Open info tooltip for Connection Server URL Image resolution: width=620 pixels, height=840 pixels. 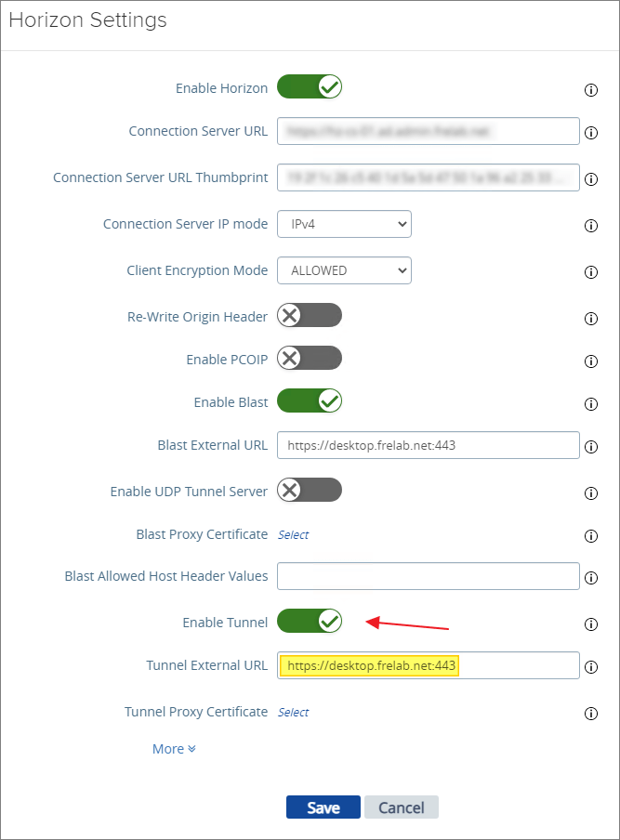[x=590, y=133]
